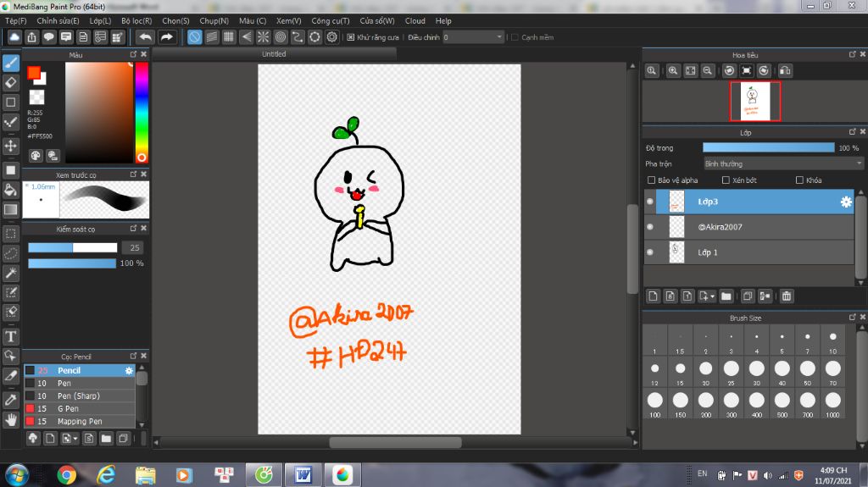
Task: Switch to the Untitled canvas tab
Action: click(274, 53)
